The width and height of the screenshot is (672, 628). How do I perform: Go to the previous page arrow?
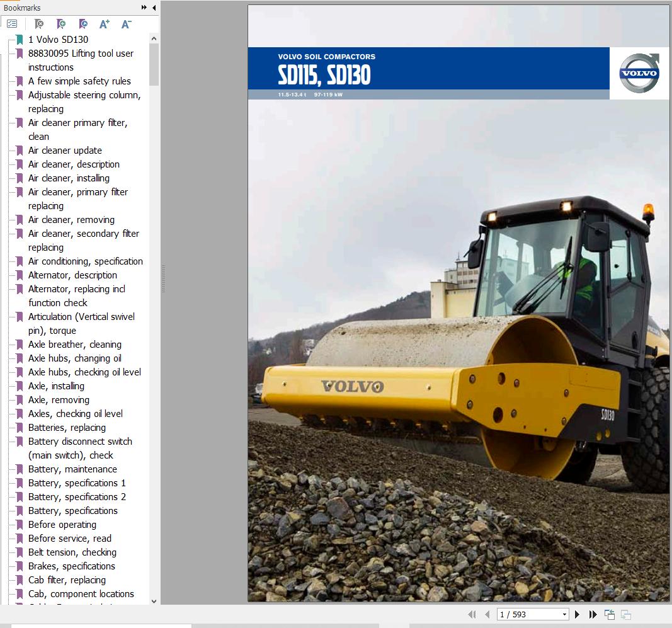[x=487, y=614]
